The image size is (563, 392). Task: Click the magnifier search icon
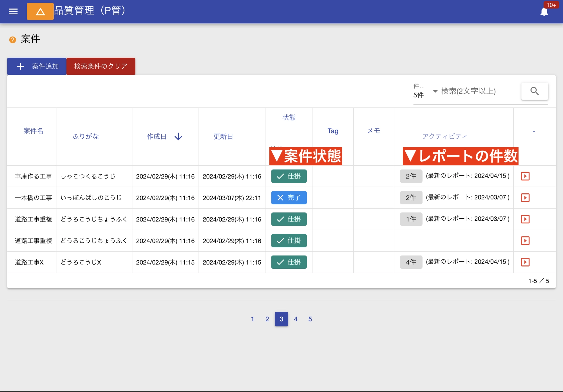[x=534, y=91]
